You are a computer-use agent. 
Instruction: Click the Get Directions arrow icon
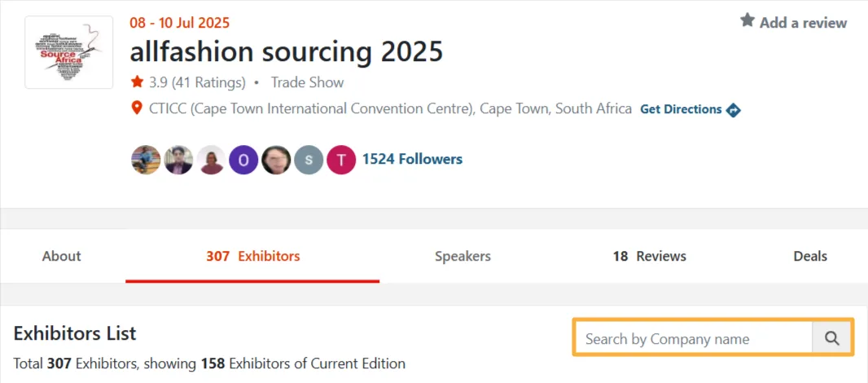[x=733, y=110]
